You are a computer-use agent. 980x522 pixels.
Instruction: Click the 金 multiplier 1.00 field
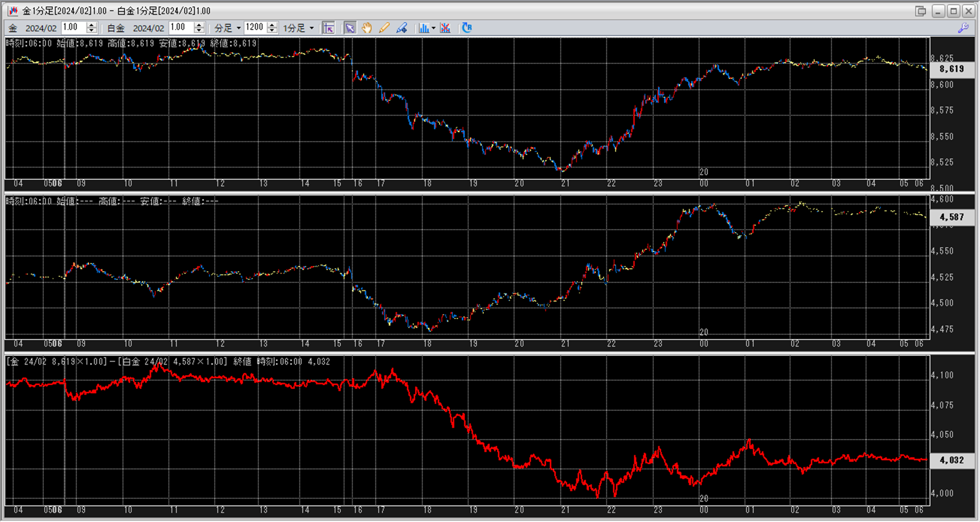(73, 27)
